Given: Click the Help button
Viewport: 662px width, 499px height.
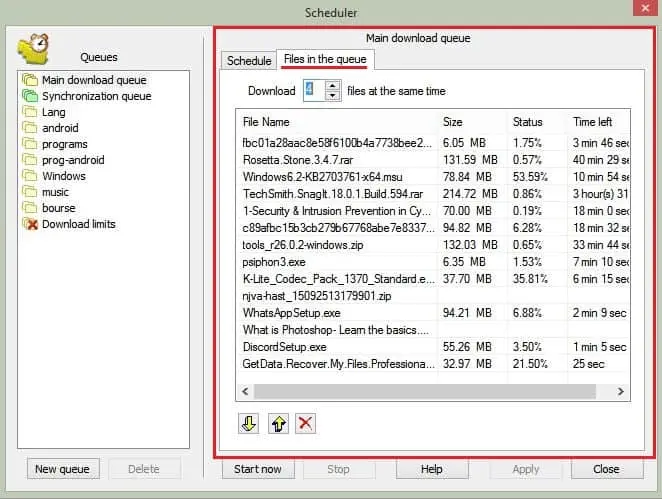Looking at the screenshot, I should (431, 469).
